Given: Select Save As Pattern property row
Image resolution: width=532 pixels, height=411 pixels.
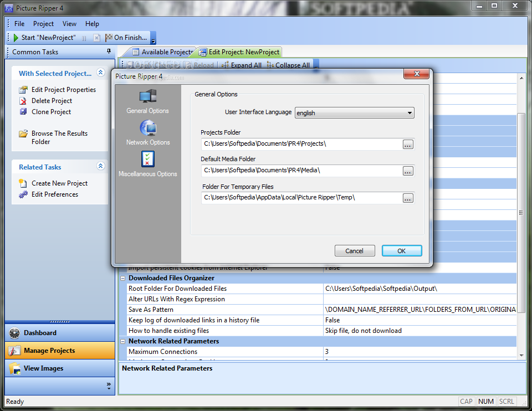Looking at the screenshot, I should [321, 310].
